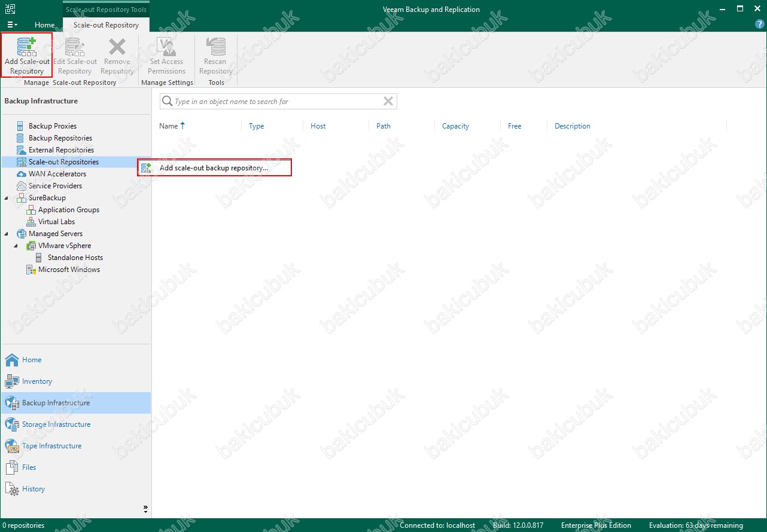Click the Microsoft Windows server icon

(x=31, y=270)
